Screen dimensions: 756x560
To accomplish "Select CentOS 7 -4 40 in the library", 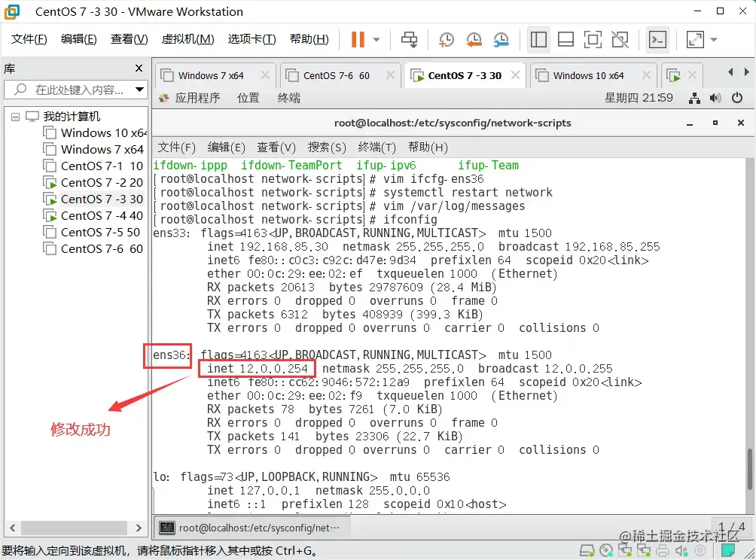I will click(x=94, y=215).
